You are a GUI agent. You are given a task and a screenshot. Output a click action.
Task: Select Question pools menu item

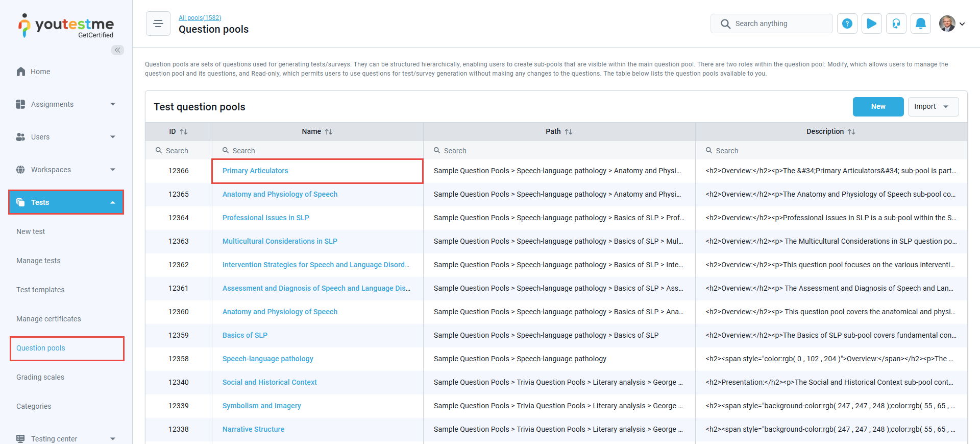coord(41,348)
